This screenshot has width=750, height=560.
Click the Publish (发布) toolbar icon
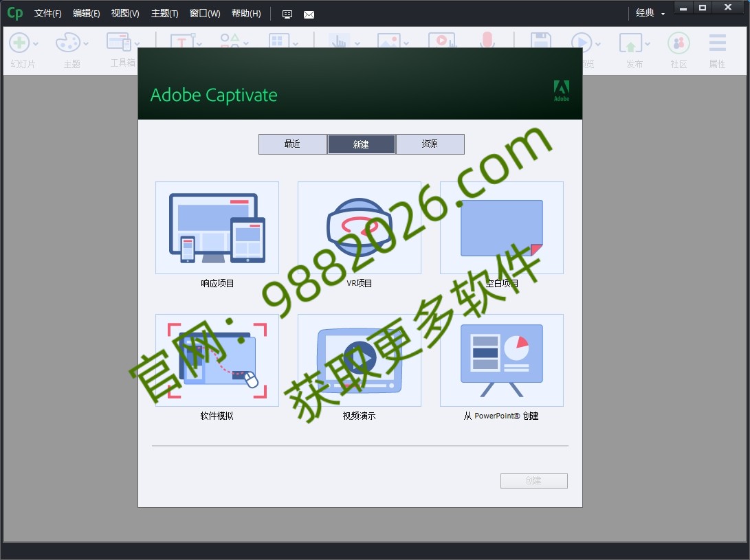(630, 43)
